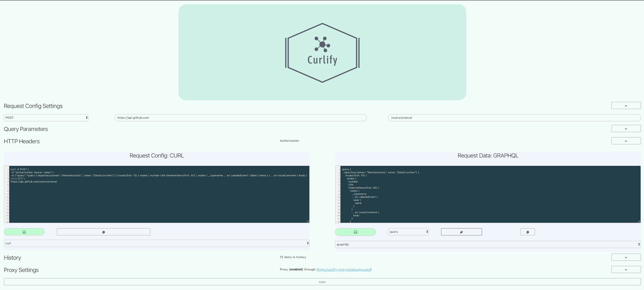Click the 'curl -X POST' line in editor
644x290 pixels.
click(x=20, y=169)
